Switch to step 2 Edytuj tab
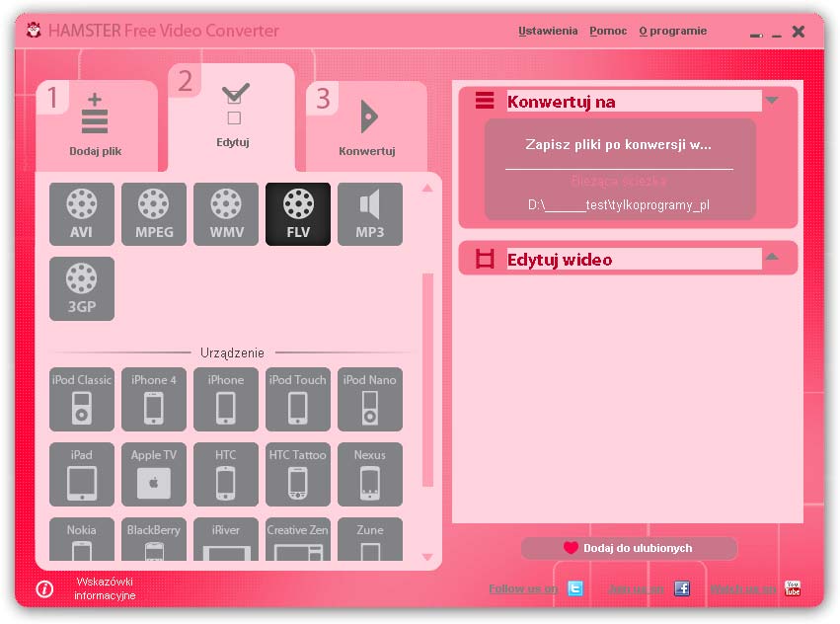Viewport: 840px width, 624px height. [x=232, y=117]
